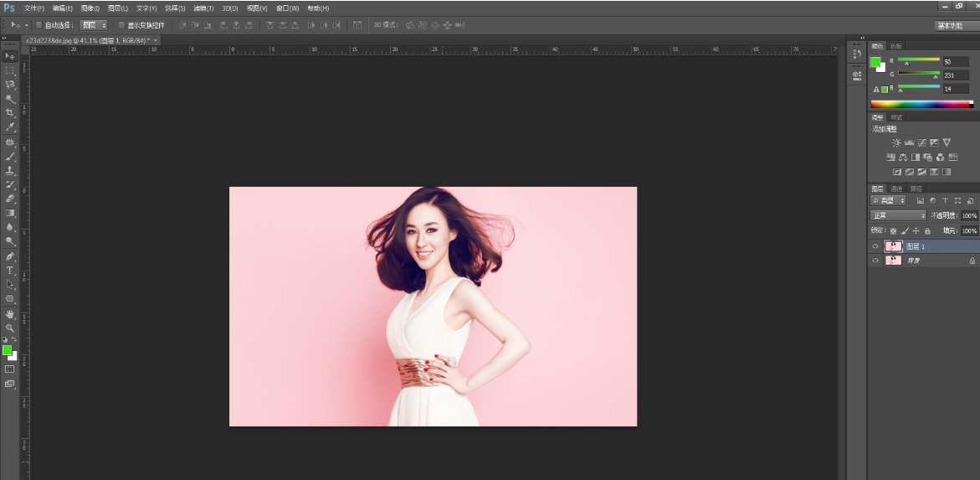Select the Shape tool
Image resolution: width=980 pixels, height=480 pixels.
click(10, 298)
